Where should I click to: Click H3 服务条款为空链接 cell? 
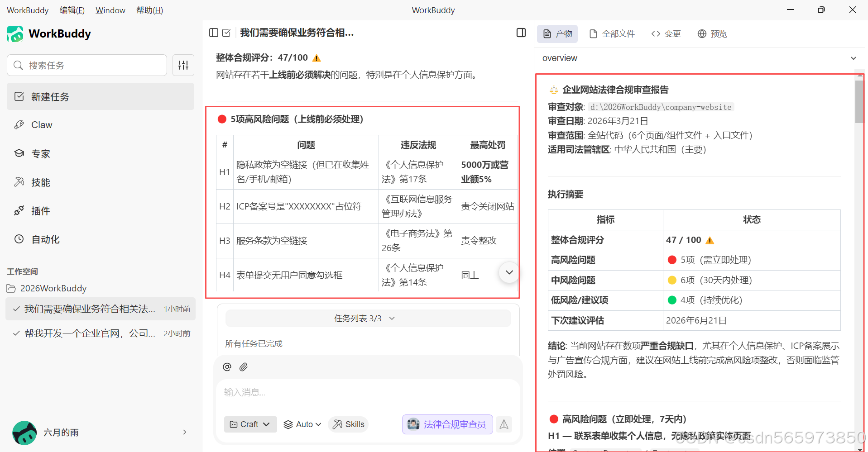306,241
